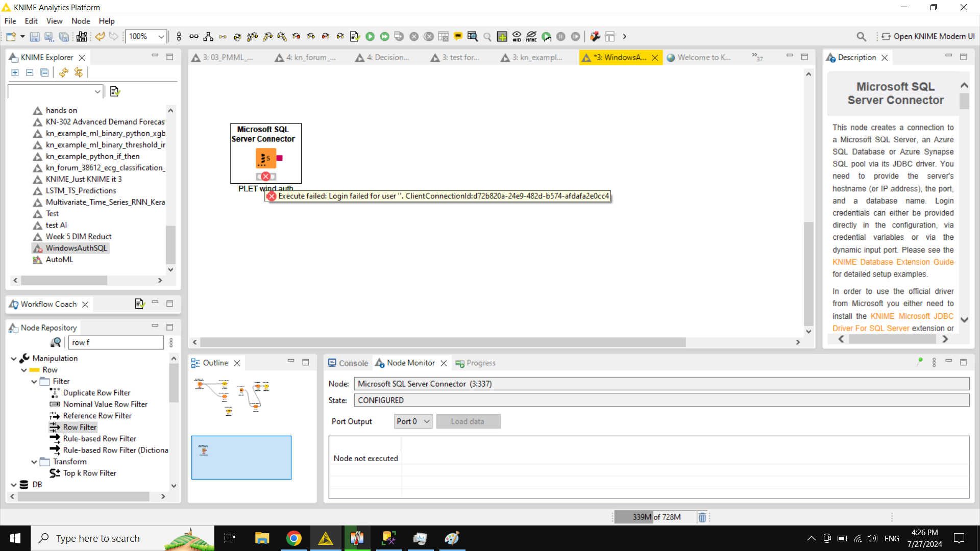Open the New workflow dropdown arrow
980x551 pixels.
tap(22, 36)
